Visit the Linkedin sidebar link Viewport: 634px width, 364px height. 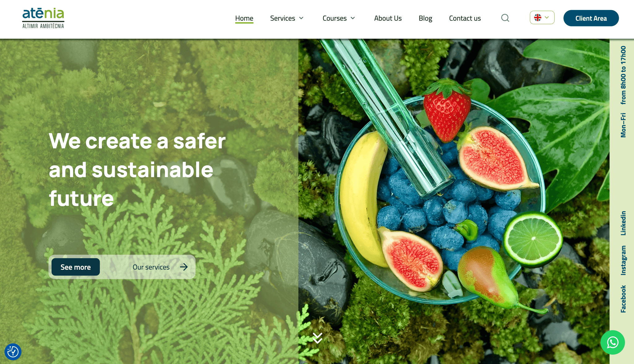click(623, 223)
